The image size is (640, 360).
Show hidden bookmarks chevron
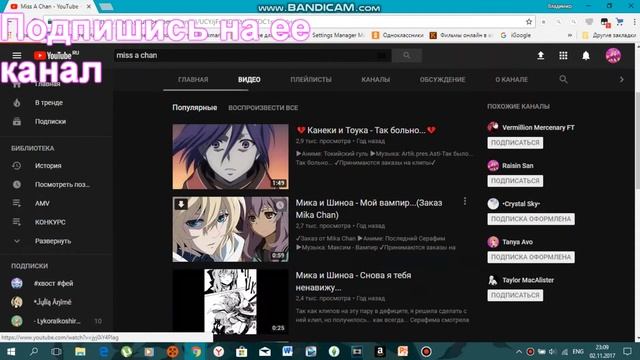point(569,36)
